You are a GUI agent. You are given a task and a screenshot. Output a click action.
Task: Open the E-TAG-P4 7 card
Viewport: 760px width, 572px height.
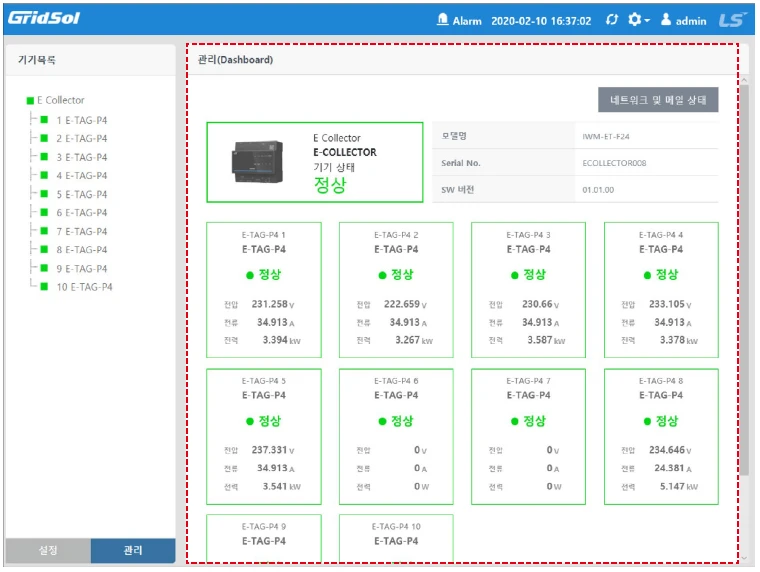click(528, 436)
